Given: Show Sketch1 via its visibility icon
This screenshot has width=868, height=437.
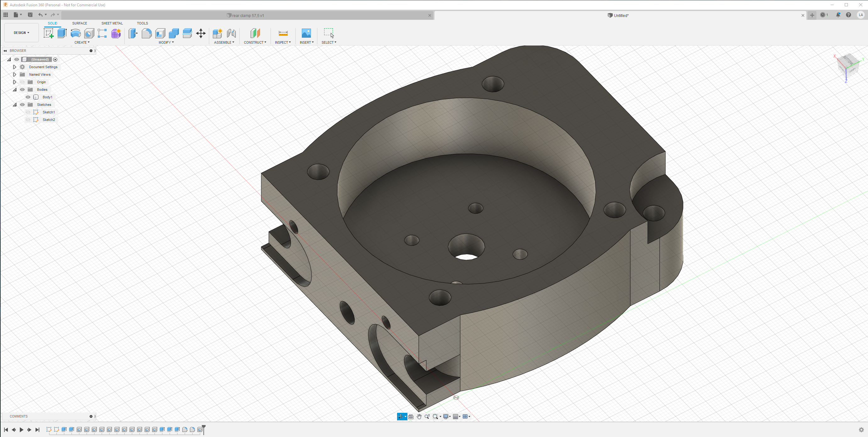Looking at the screenshot, I should coord(28,112).
